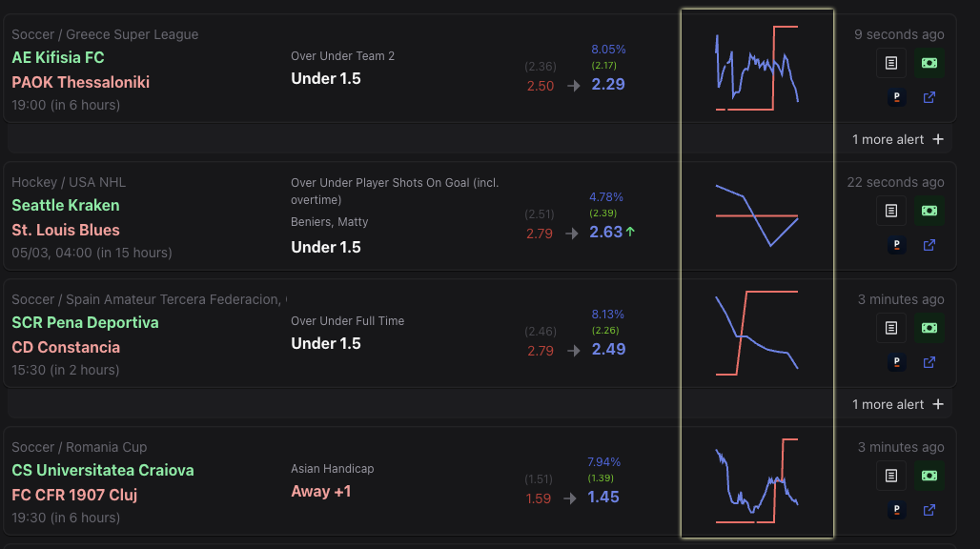Open external link icon for PAOK Thessaloniki alert
The image size is (980, 549).
click(x=929, y=97)
